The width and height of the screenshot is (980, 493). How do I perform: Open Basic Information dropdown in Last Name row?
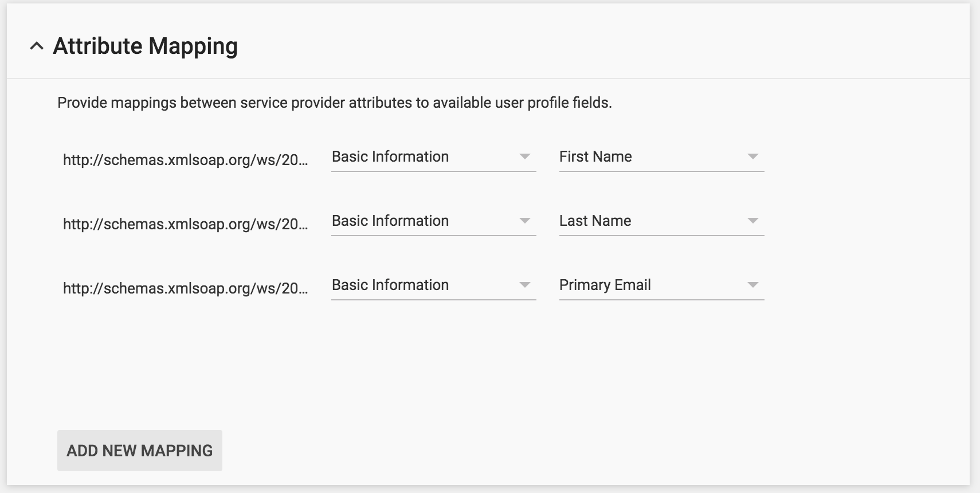[424, 221]
